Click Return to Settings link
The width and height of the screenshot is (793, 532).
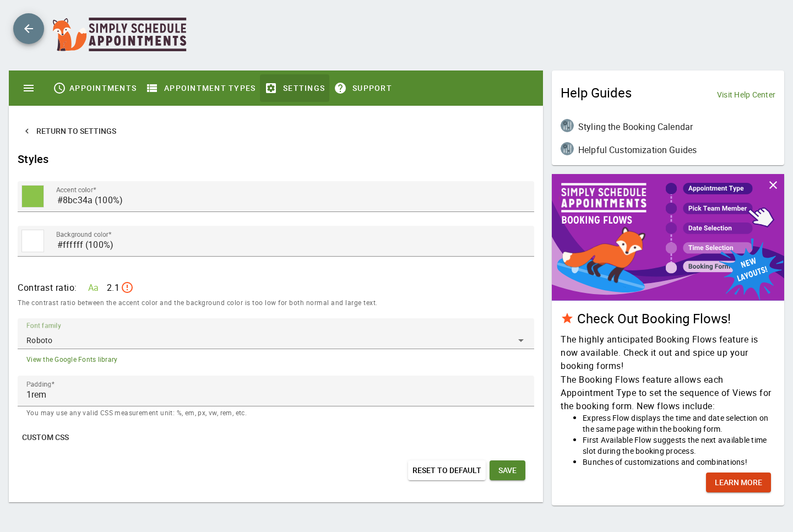(x=70, y=131)
